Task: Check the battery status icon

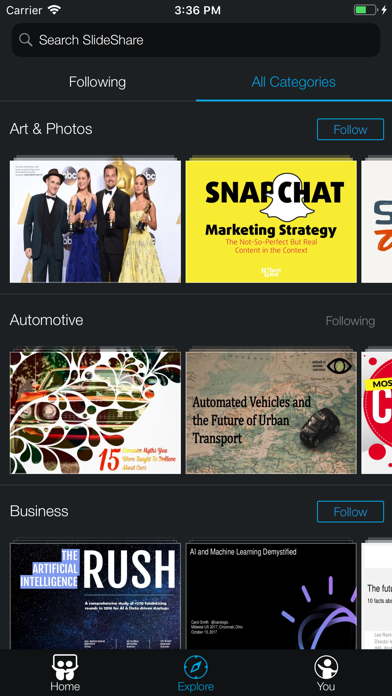Action: point(365,10)
